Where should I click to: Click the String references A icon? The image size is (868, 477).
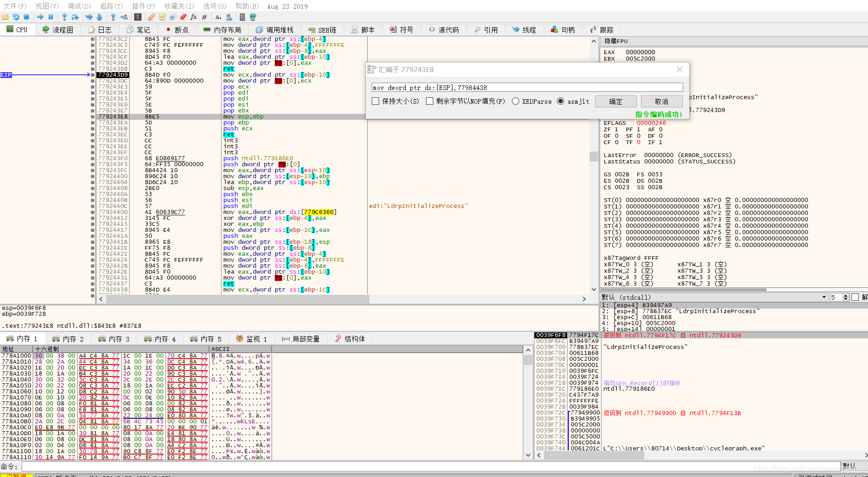click(x=218, y=17)
